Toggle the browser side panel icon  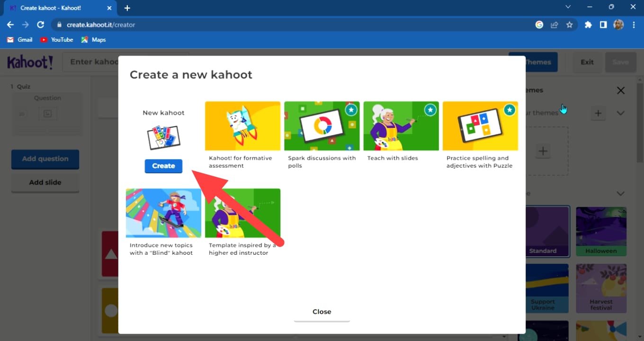[603, 25]
